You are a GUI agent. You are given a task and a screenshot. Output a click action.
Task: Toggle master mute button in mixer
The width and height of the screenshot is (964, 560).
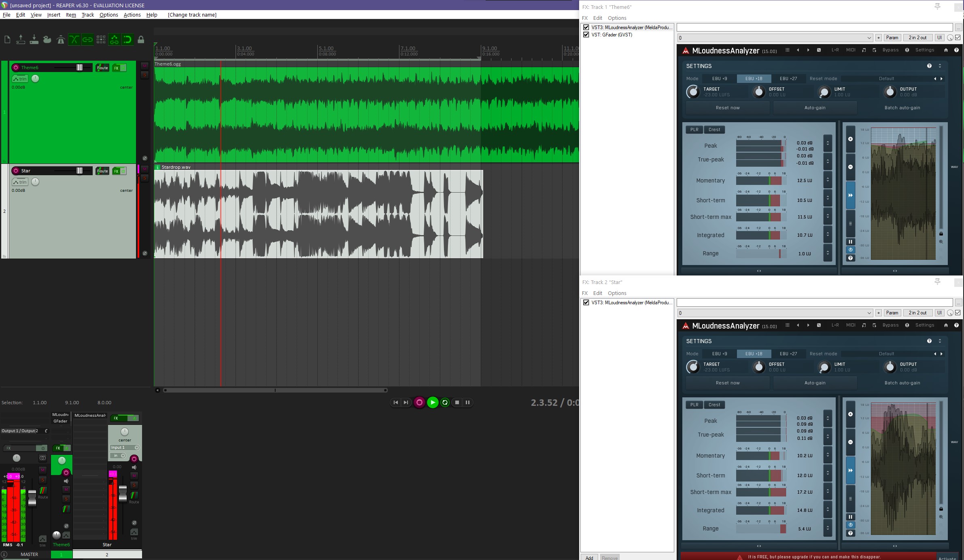(x=42, y=470)
